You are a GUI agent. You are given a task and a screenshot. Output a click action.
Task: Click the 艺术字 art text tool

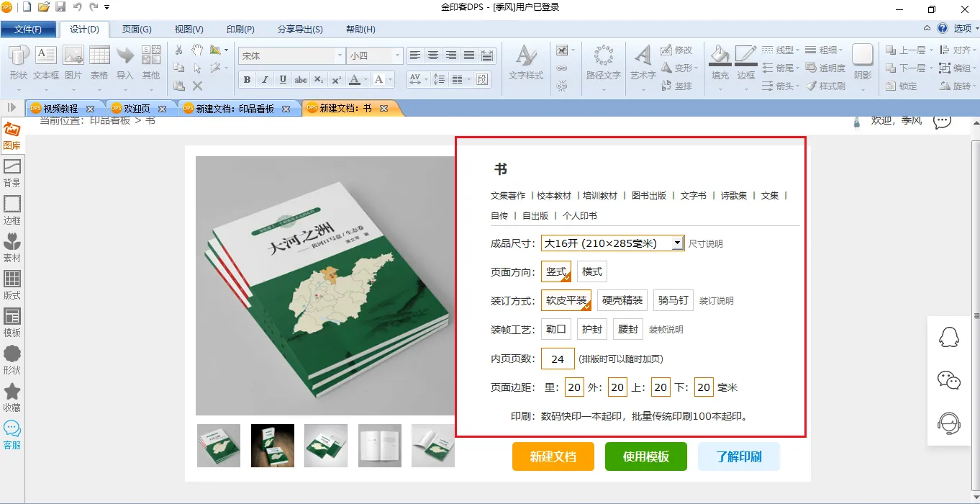(643, 63)
